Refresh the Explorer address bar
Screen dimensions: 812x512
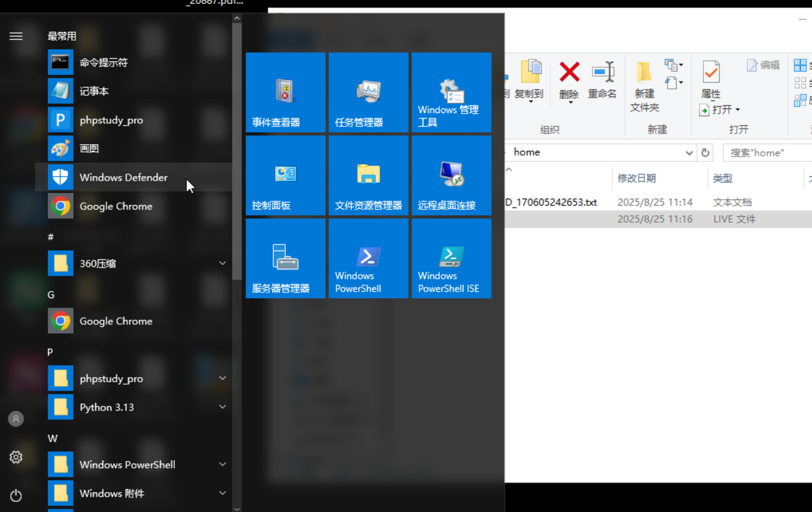coord(705,153)
